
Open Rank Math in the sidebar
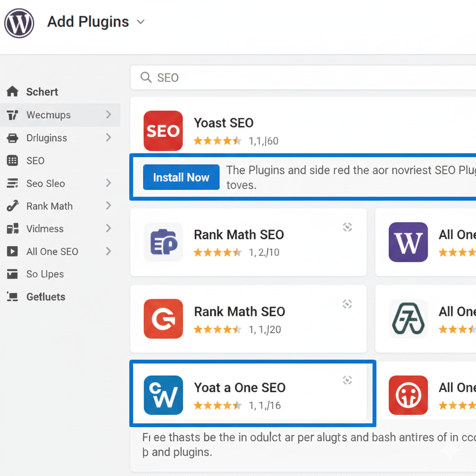pyautogui.click(x=49, y=206)
